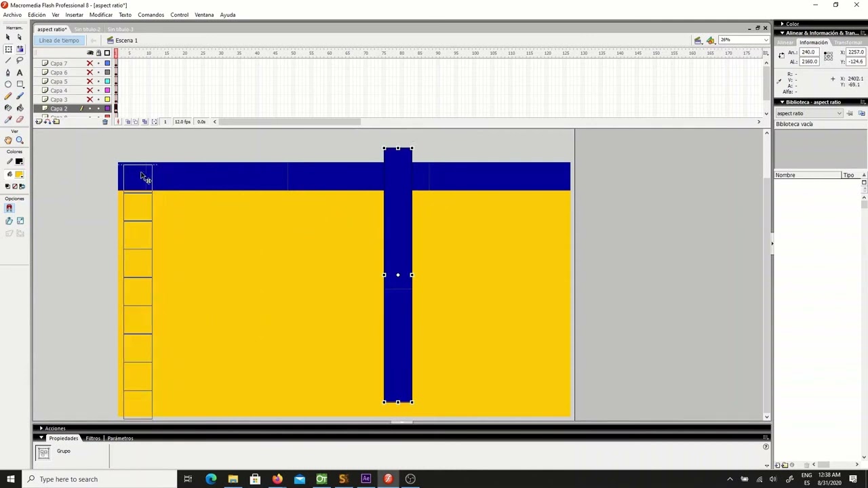Click the Línea de tiempo button
The height and width of the screenshot is (488, 868).
pos(59,41)
